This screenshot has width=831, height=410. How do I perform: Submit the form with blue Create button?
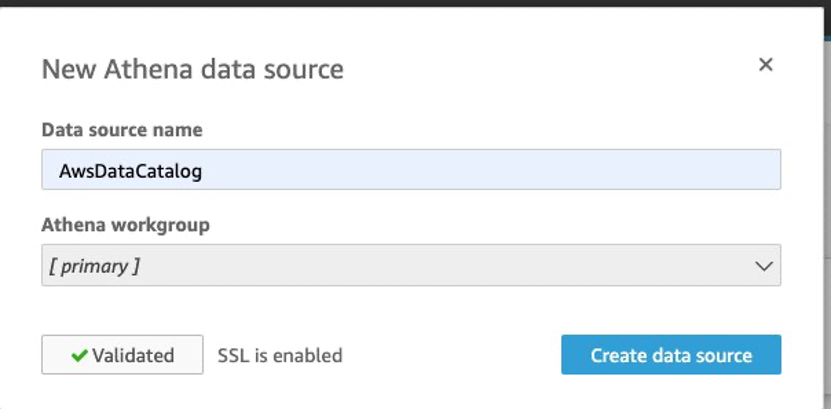(670, 355)
